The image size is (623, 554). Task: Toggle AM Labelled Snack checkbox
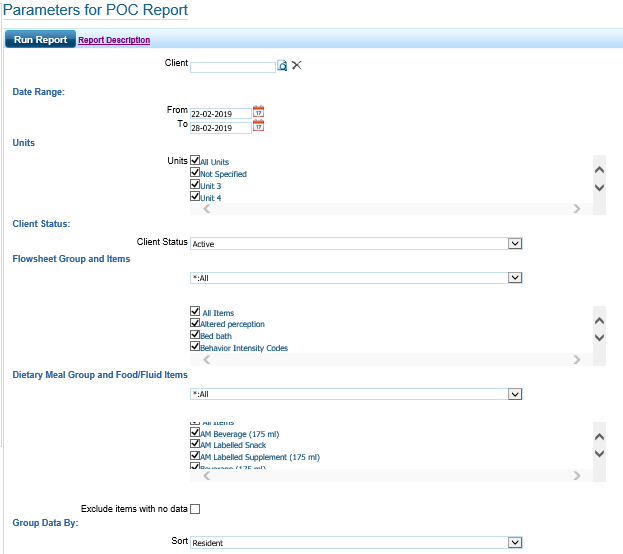pos(195,445)
